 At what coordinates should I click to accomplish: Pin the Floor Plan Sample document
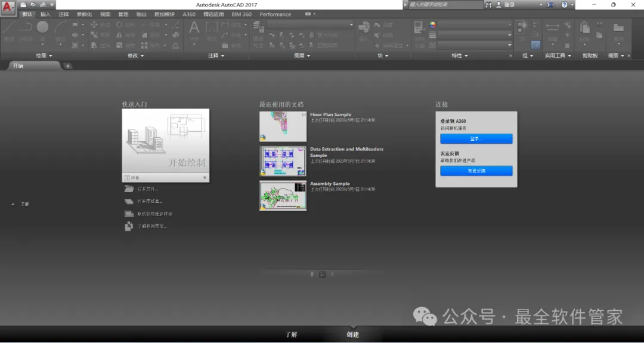304,115
